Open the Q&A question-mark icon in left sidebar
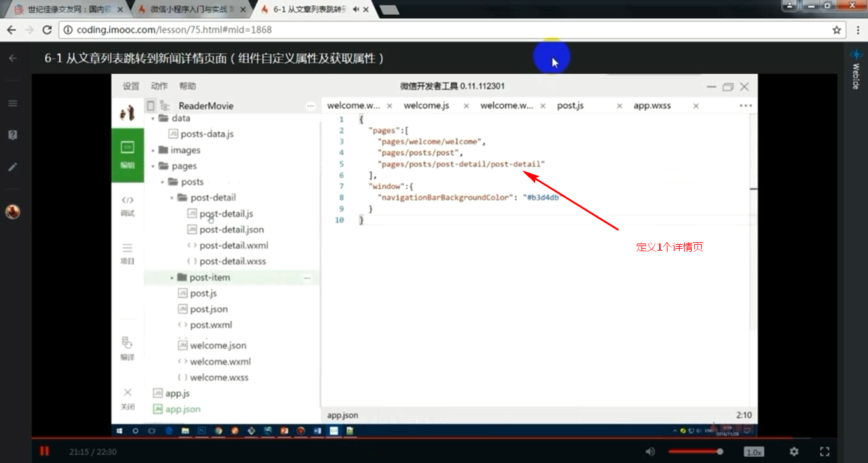The image size is (868, 463). (12, 135)
